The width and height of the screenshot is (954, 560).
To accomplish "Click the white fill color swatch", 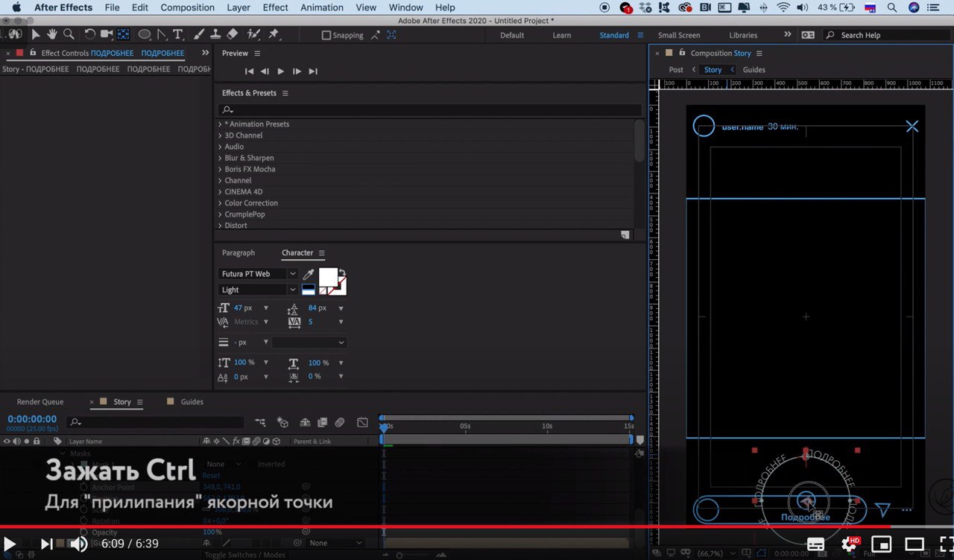I will pos(327,277).
